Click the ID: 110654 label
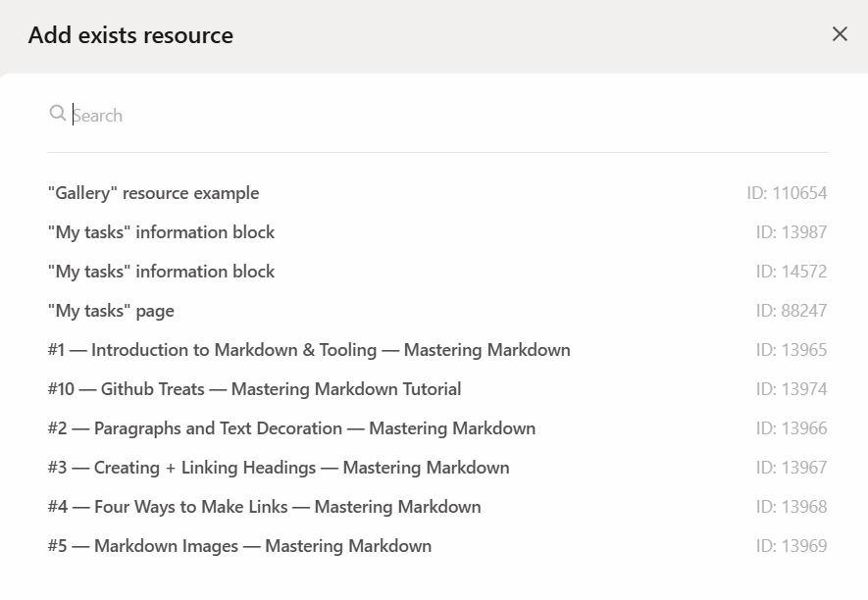 click(787, 193)
